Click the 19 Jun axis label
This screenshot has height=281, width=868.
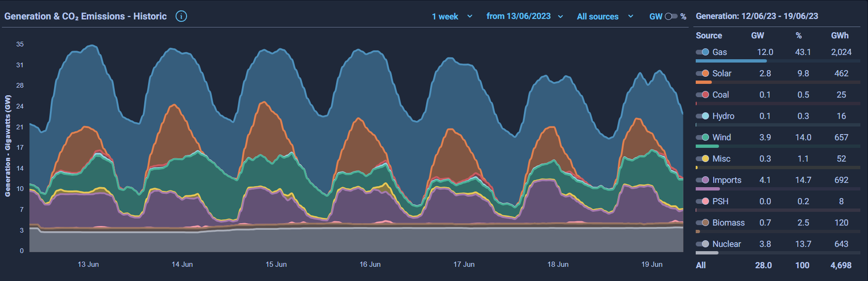(x=652, y=264)
